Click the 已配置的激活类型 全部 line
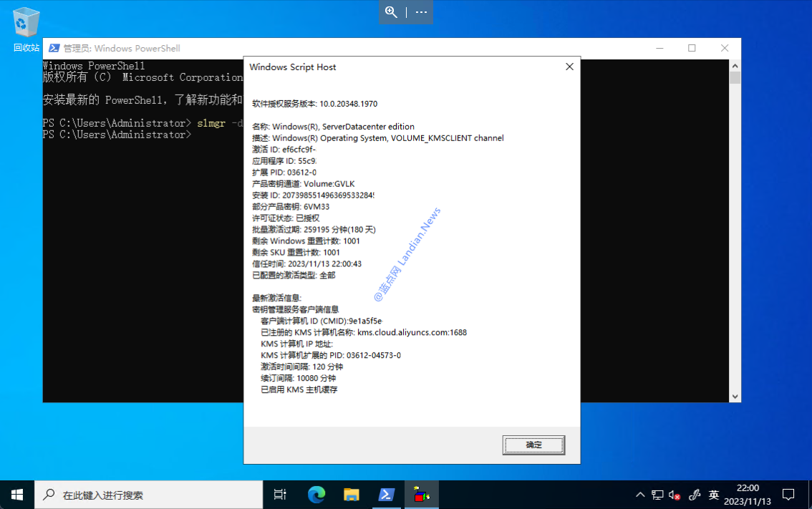812x509 pixels. [294, 274]
